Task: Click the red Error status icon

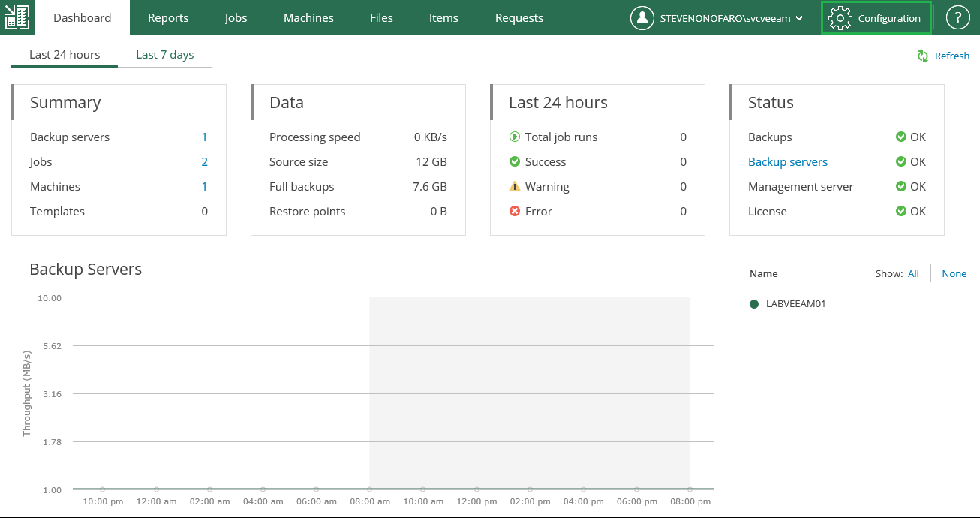Action: tap(515, 212)
